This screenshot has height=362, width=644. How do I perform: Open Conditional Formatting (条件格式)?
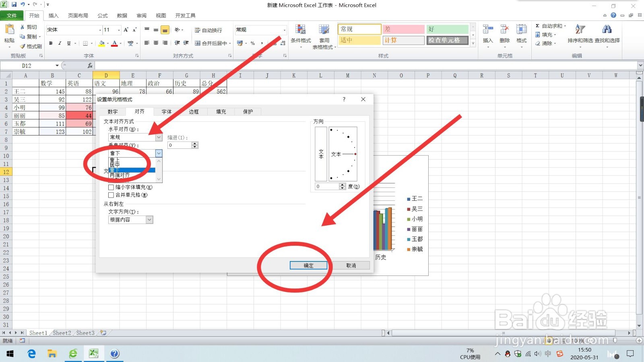pos(301,35)
